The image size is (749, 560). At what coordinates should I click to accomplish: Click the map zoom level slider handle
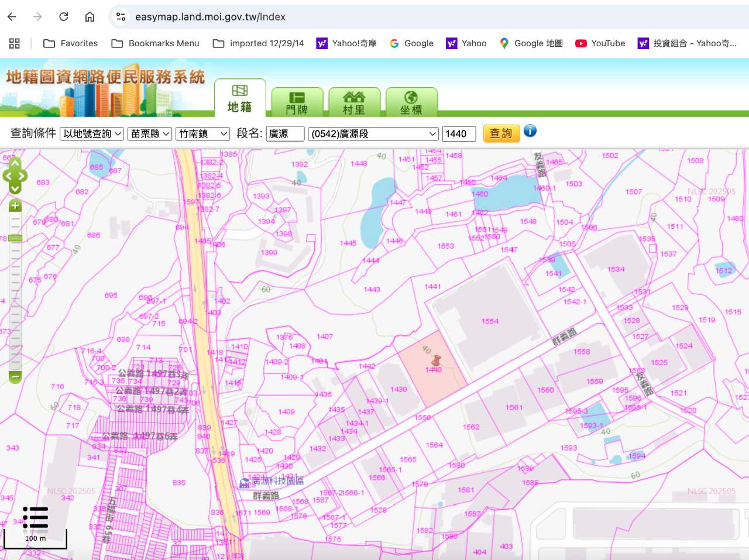[15, 238]
